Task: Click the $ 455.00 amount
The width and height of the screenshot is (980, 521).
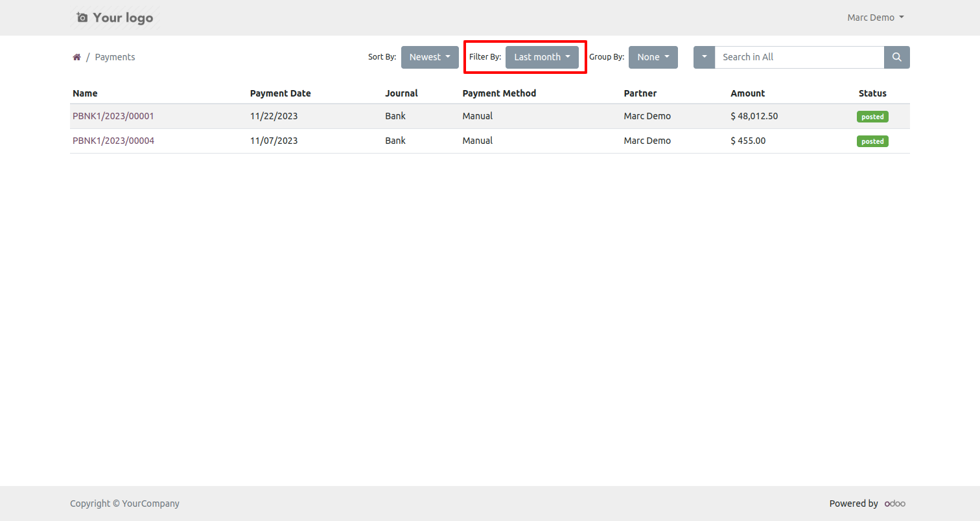Action: [x=748, y=141]
